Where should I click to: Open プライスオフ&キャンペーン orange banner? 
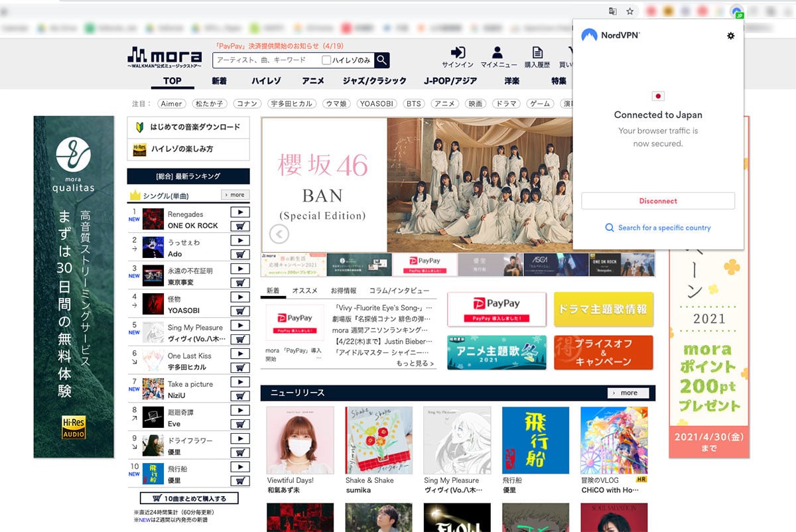tap(603, 352)
